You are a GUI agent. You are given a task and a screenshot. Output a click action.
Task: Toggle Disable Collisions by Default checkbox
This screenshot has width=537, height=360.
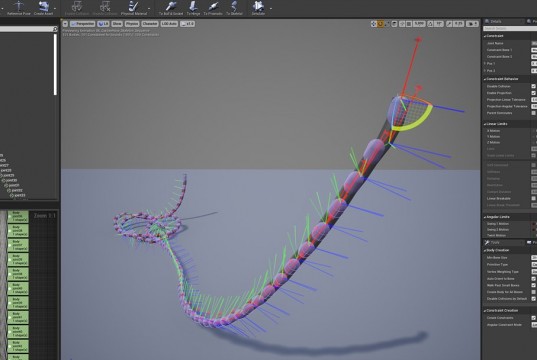click(x=534, y=298)
